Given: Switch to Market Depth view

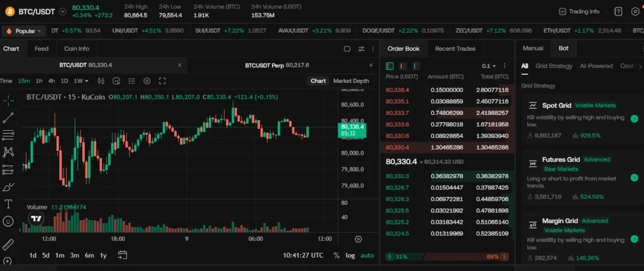Looking at the screenshot, I should 351,81.
